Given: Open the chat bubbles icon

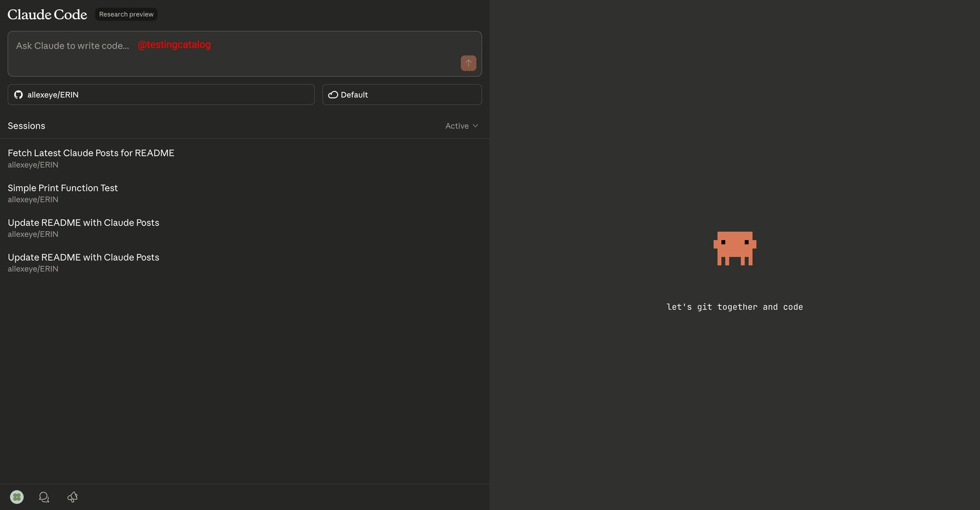Looking at the screenshot, I should point(44,497).
